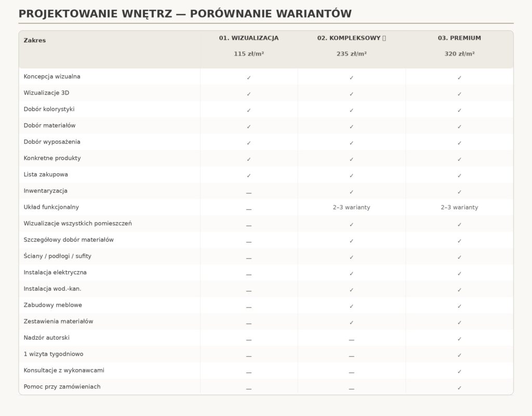Click the 235 zł/m² price
The image size is (532, 416).
click(x=352, y=53)
